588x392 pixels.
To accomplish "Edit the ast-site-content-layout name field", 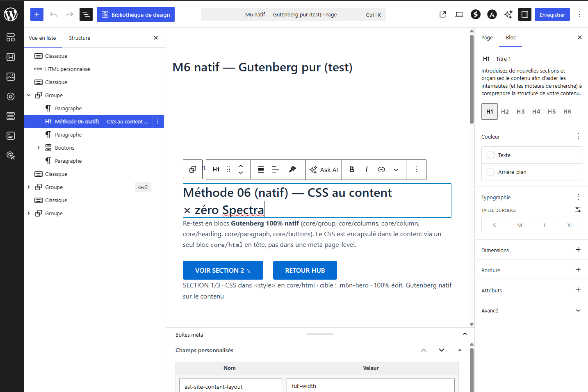I will click(230, 386).
